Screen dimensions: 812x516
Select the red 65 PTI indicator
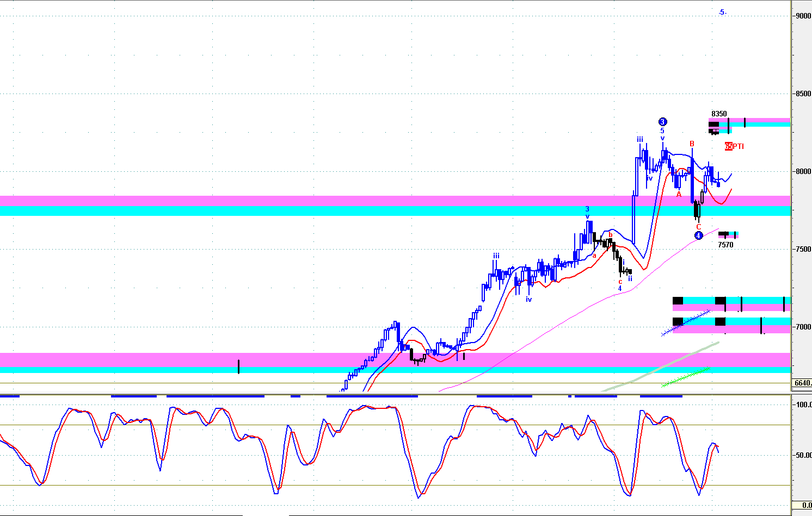click(734, 146)
